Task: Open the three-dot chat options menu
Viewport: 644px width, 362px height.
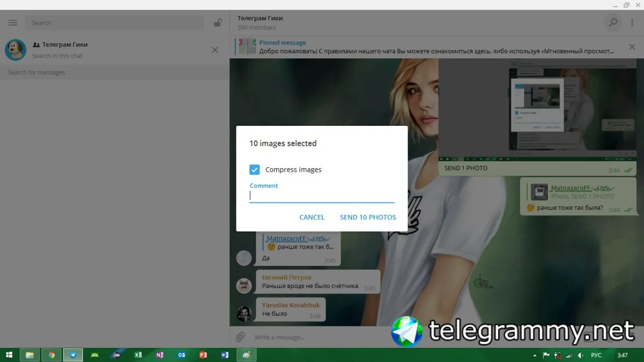Action: pyautogui.click(x=632, y=23)
